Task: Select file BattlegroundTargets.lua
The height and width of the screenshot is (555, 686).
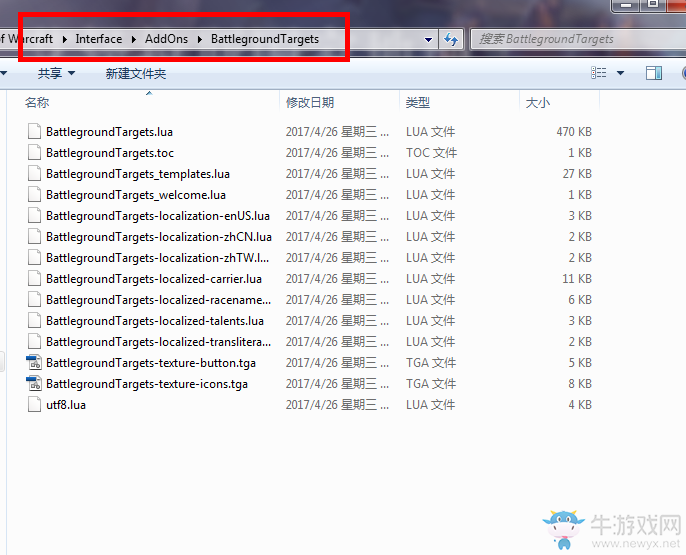Action: click(x=109, y=132)
